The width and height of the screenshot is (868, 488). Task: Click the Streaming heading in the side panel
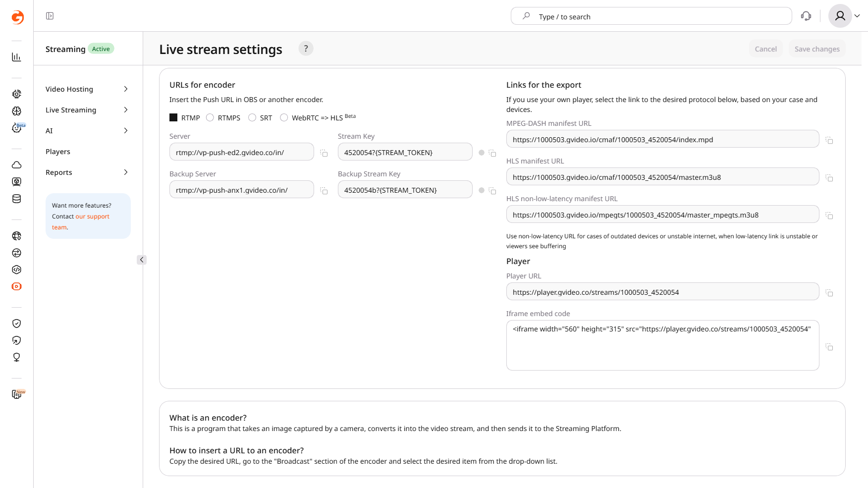click(x=65, y=49)
